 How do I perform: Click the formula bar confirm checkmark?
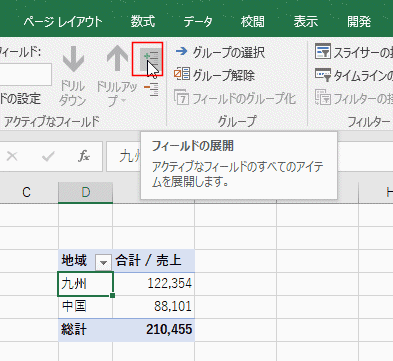click(x=48, y=156)
